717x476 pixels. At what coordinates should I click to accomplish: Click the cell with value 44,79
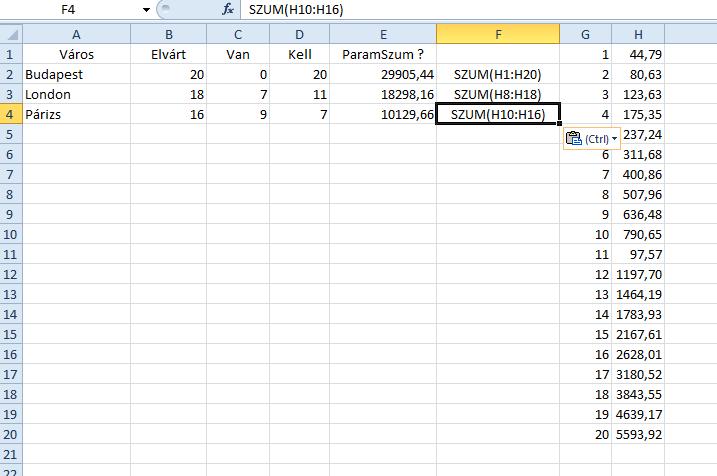pyautogui.click(x=638, y=54)
